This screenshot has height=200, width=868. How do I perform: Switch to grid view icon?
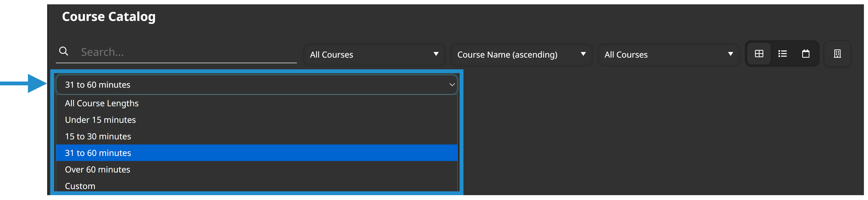pos(759,54)
